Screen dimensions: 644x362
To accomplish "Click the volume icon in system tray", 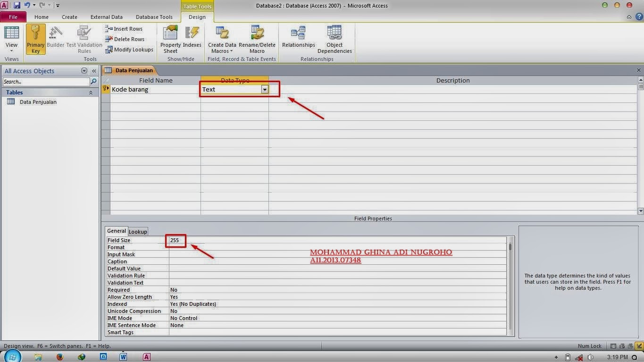I will [x=591, y=357].
